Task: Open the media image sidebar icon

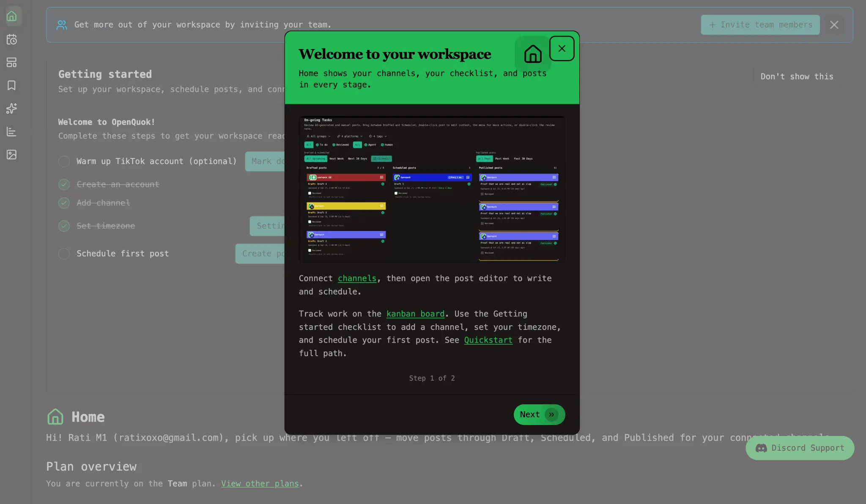Action: pos(12,155)
